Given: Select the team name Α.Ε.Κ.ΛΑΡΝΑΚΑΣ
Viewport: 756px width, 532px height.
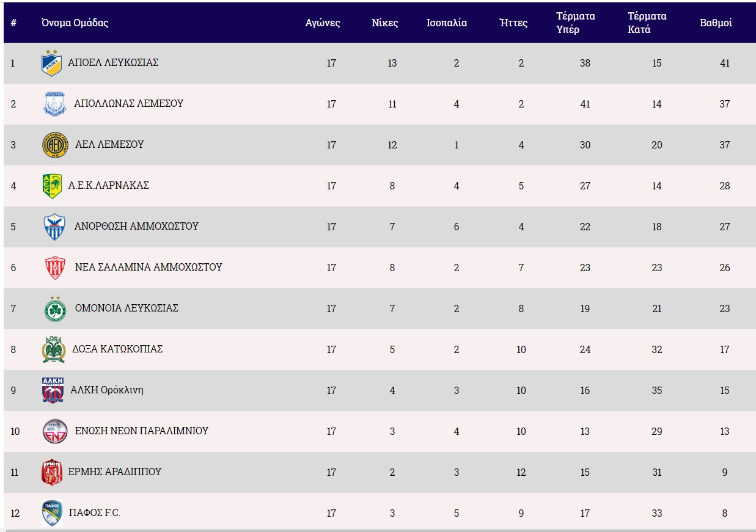Looking at the screenshot, I should coord(108,185).
